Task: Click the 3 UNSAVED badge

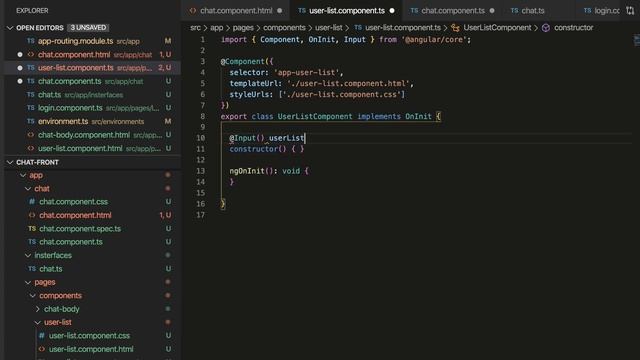Action: pos(88,28)
